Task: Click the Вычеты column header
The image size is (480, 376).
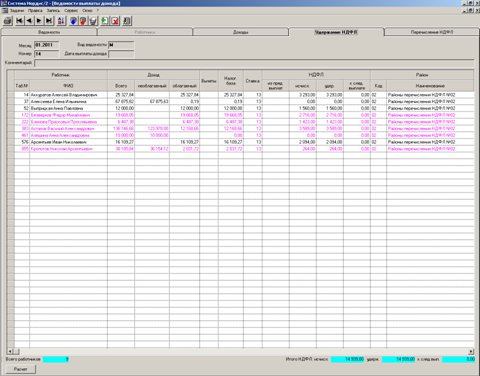Action: tap(209, 81)
